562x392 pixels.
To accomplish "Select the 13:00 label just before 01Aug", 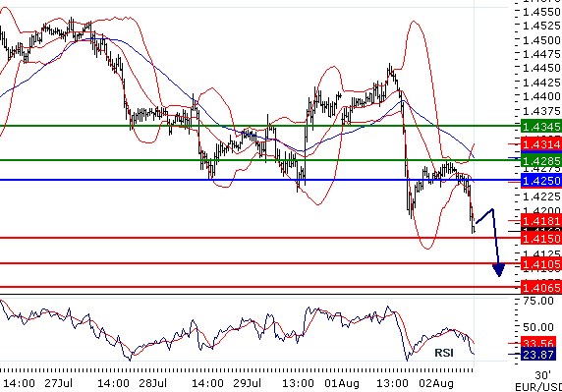I will [299, 383].
